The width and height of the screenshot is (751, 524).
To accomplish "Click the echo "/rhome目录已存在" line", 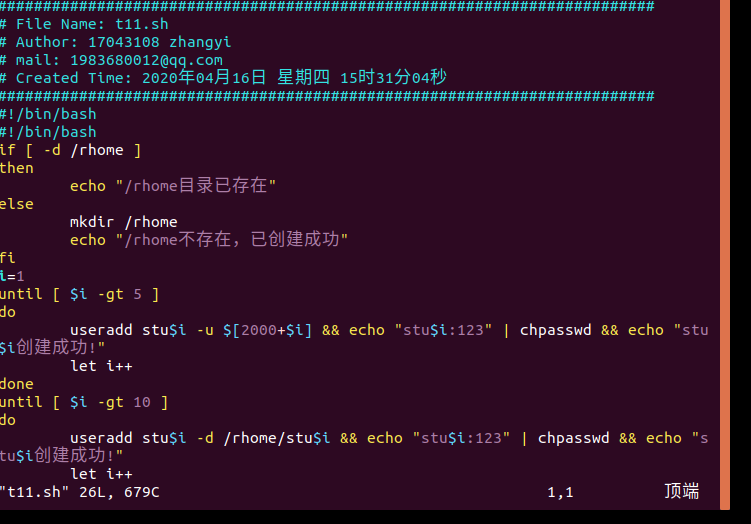I will [x=172, y=186].
